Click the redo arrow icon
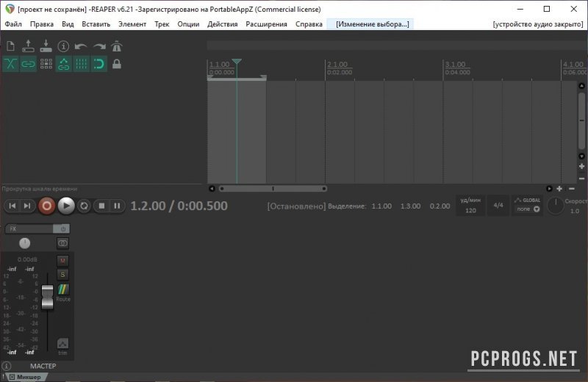588x382 pixels. (x=99, y=47)
